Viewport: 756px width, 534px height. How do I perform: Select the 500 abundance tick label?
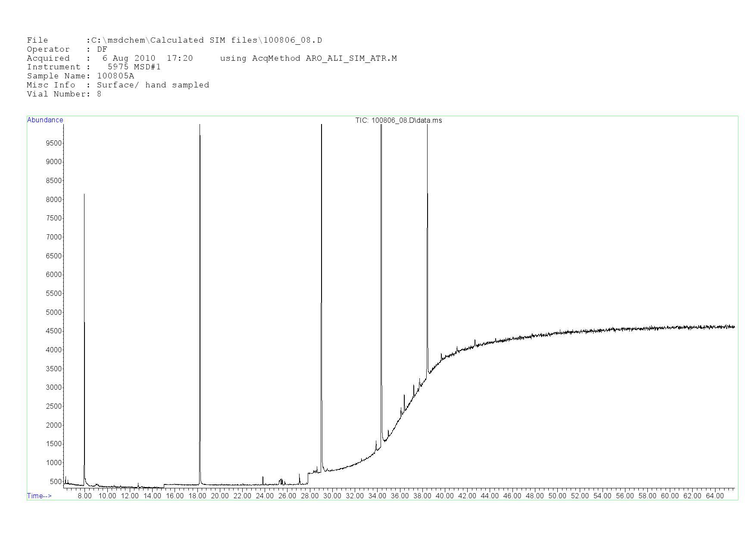(56, 481)
